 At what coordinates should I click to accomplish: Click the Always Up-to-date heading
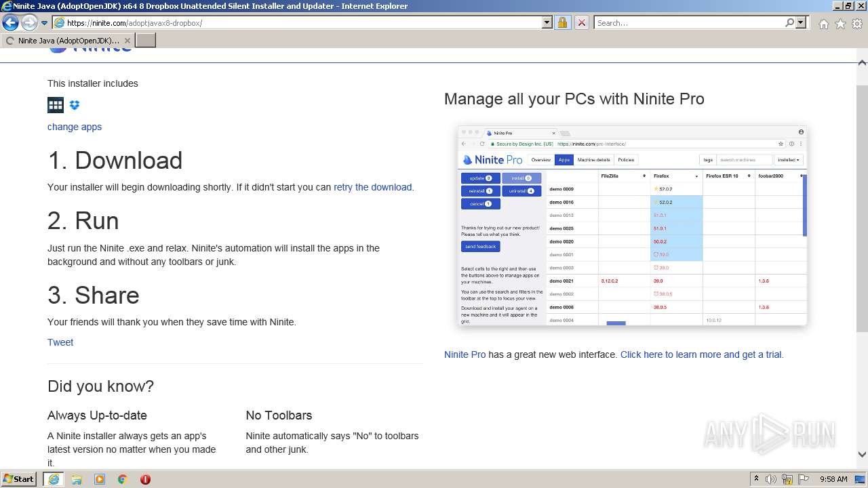click(x=97, y=415)
